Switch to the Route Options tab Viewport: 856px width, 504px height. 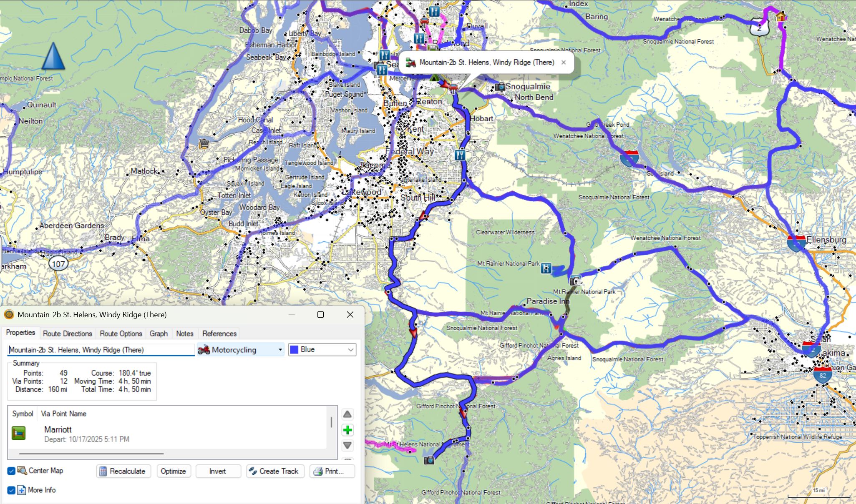[121, 333]
